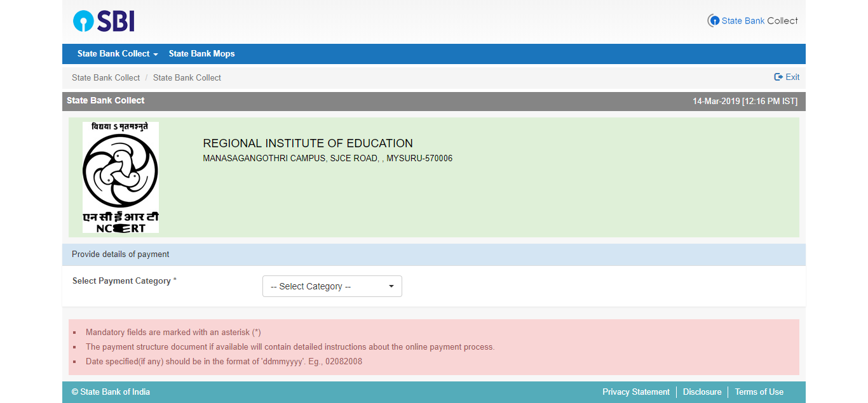Click the ddmmyyyy date format note

224,362
